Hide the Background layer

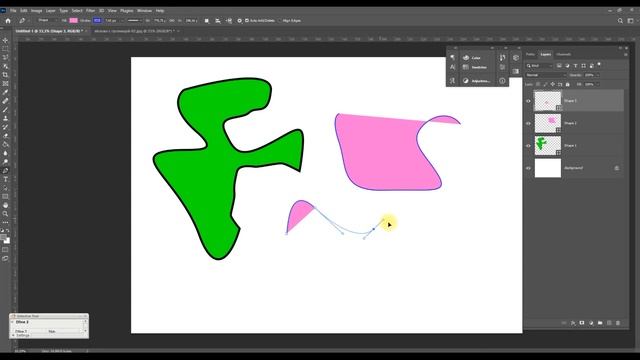pyautogui.click(x=529, y=168)
